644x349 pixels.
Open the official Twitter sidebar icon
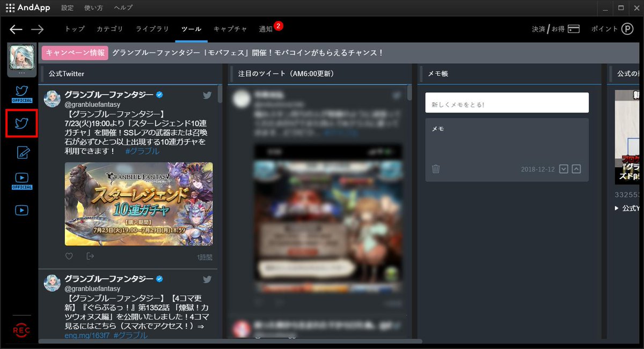tap(21, 94)
